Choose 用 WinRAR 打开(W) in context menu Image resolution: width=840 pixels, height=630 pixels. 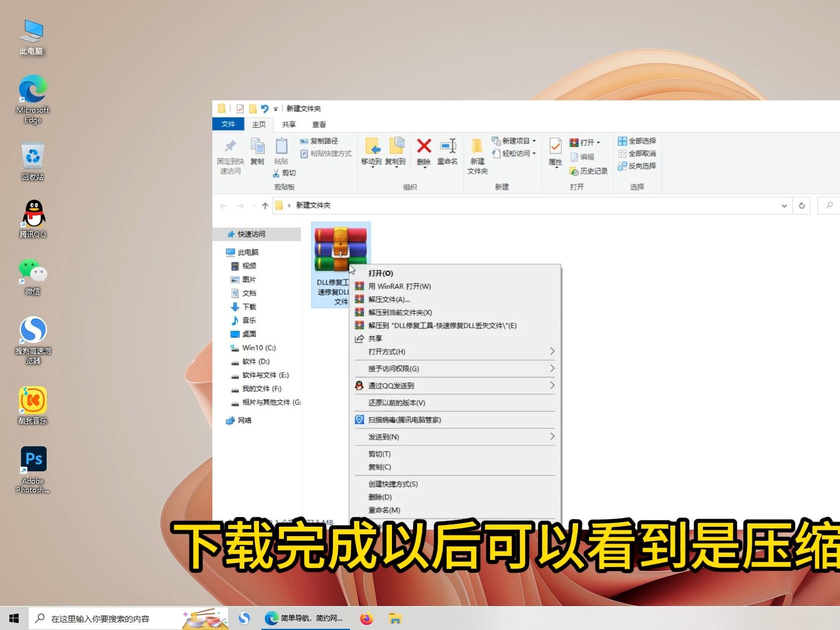[x=455, y=286]
